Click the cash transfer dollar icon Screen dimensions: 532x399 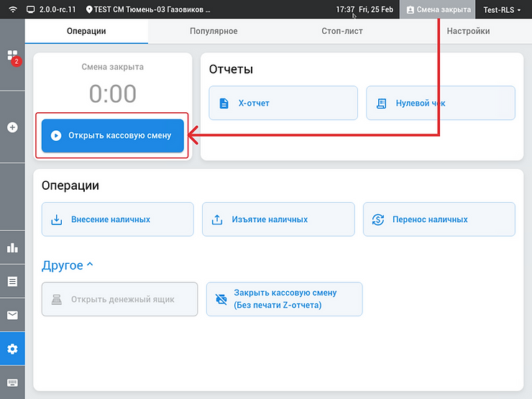pos(378,219)
